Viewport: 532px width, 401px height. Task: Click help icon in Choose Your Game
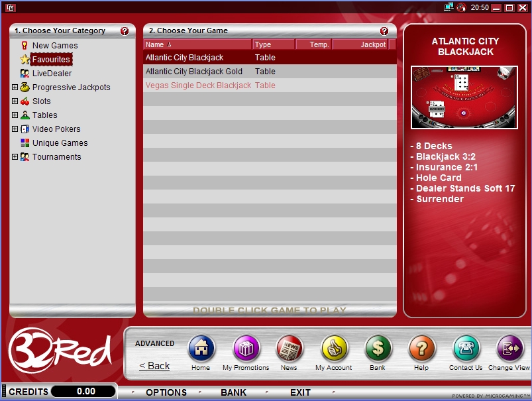pyautogui.click(x=384, y=31)
